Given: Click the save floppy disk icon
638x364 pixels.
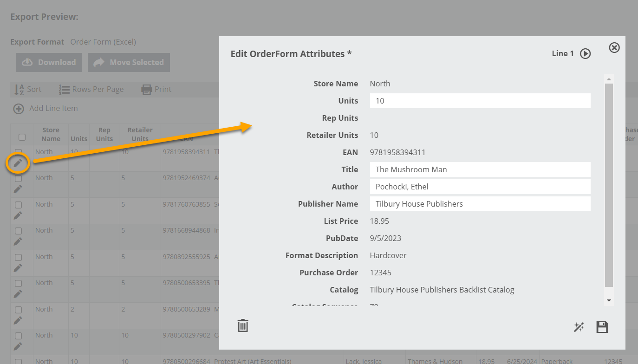Looking at the screenshot, I should point(602,327).
